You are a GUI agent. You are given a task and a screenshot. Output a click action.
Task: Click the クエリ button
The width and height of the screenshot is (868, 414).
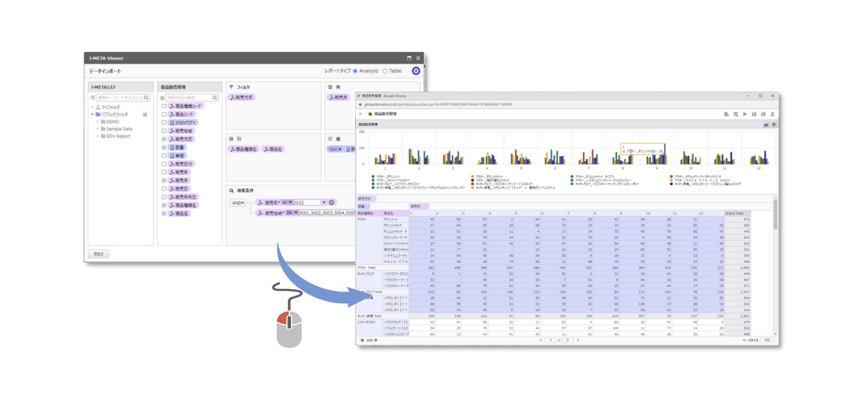98,254
